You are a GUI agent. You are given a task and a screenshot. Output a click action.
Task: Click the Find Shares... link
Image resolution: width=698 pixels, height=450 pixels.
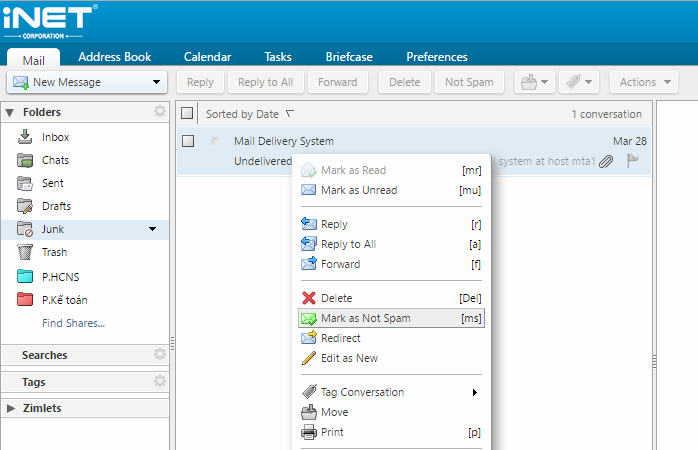(x=73, y=323)
